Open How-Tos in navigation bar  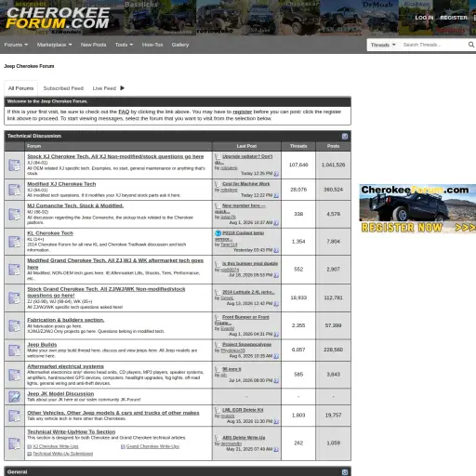click(152, 45)
